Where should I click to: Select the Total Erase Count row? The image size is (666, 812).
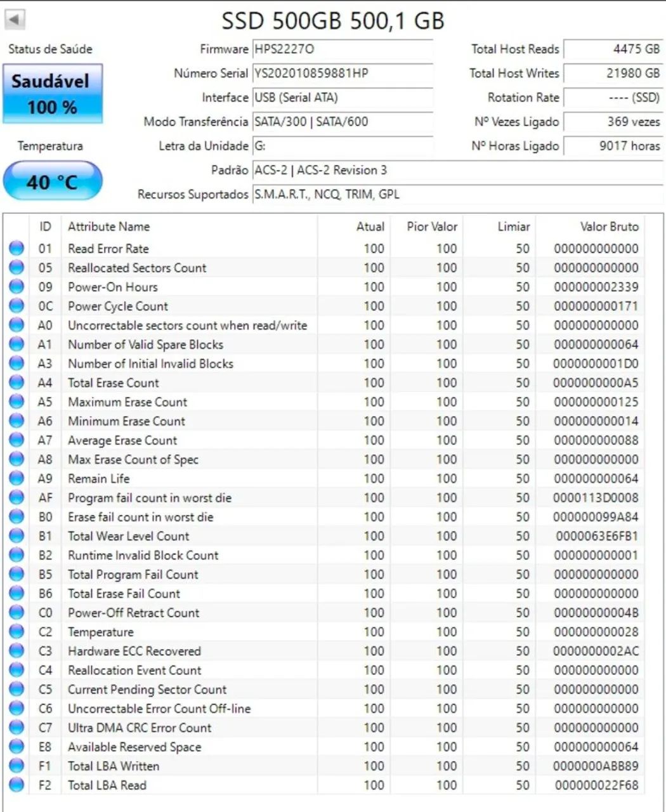tap(190, 383)
